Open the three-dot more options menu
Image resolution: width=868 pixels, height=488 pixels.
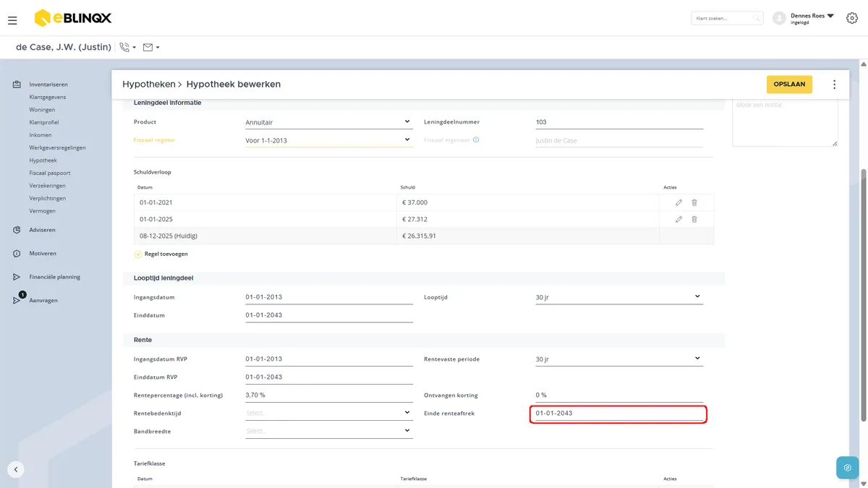click(x=834, y=85)
